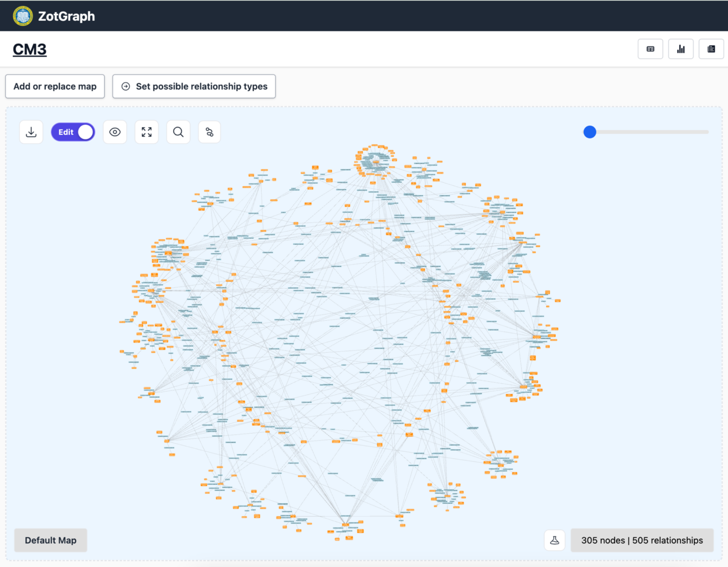Open the newspaper document icon

click(x=711, y=49)
